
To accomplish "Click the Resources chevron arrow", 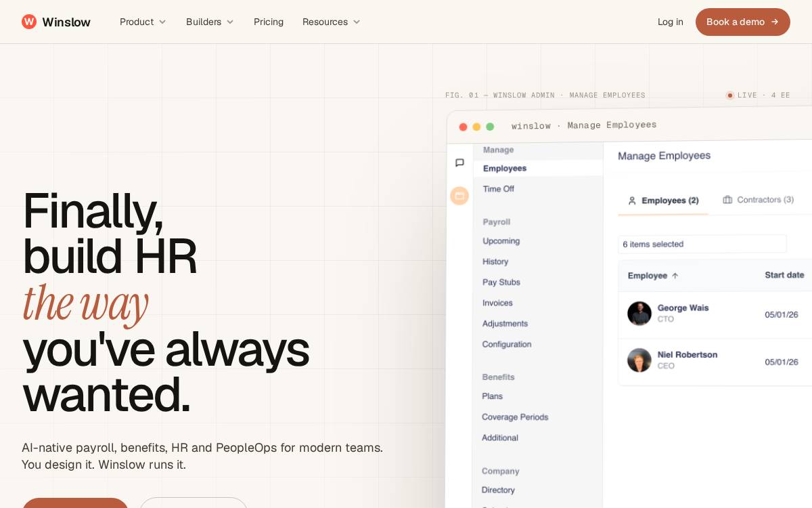I will 357,22.
